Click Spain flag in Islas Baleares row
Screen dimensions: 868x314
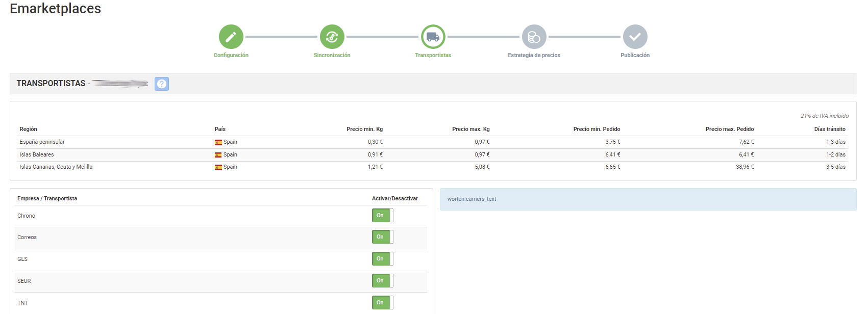tap(218, 155)
